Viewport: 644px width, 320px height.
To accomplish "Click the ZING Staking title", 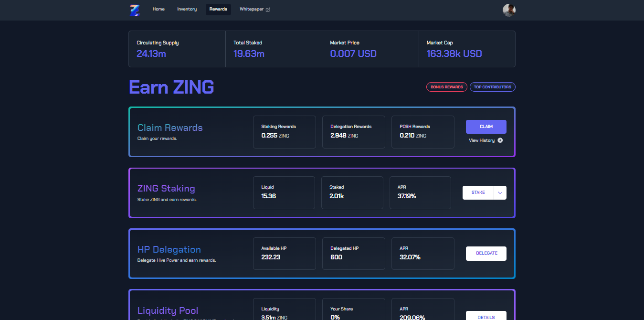I will 166,188.
